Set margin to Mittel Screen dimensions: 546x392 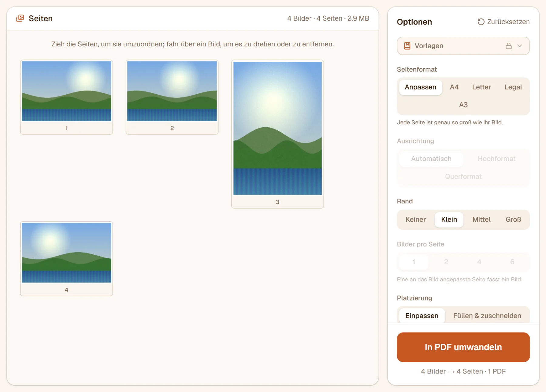coord(481,219)
